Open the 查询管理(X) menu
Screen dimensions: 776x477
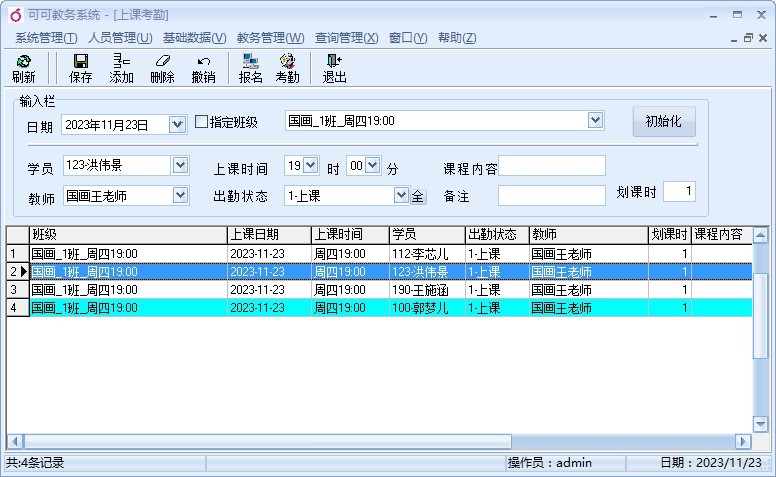(346, 38)
